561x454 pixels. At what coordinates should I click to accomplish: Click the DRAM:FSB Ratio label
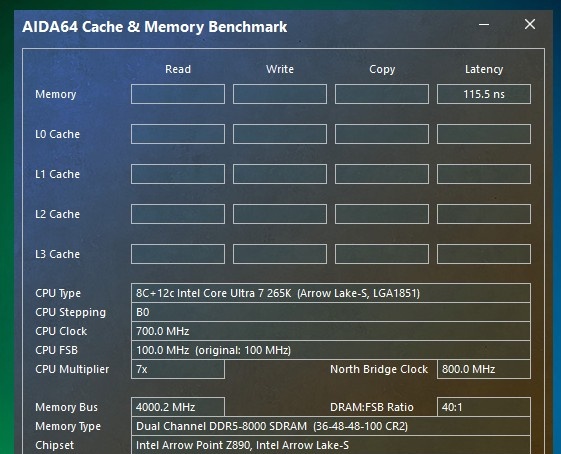click(x=372, y=407)
